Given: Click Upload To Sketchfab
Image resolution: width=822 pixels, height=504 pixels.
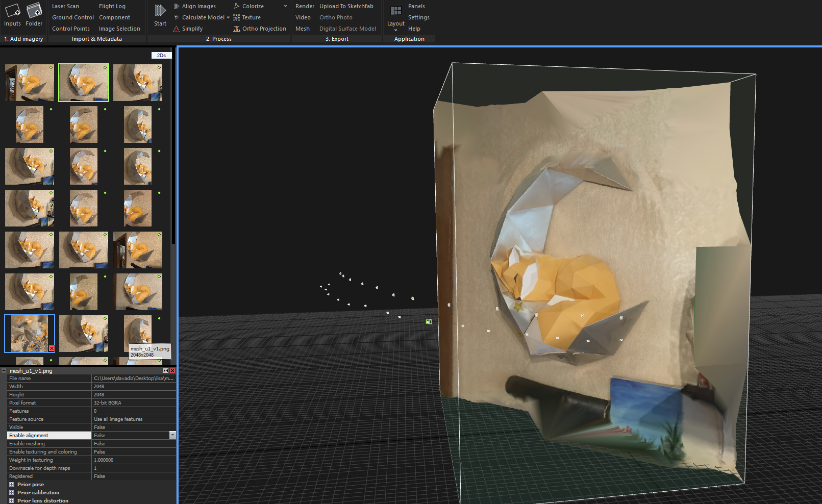Looking at the screenshot, I should (346, 6).
